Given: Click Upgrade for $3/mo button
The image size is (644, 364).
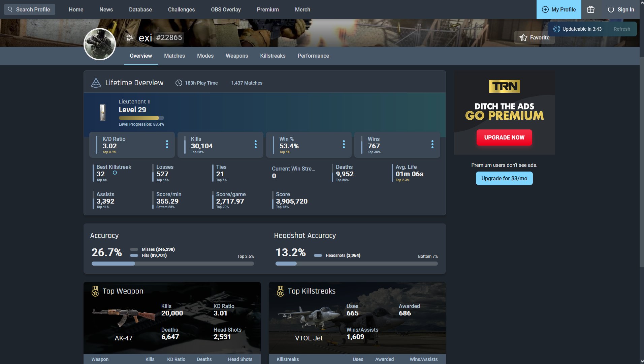Looking at the screenshot, I should (x=504, y=178).
